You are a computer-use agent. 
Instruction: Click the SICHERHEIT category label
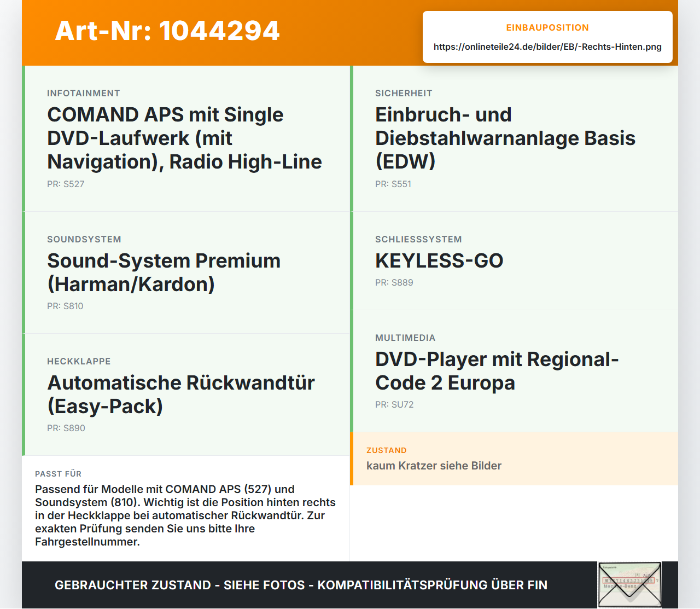[404, 93]
